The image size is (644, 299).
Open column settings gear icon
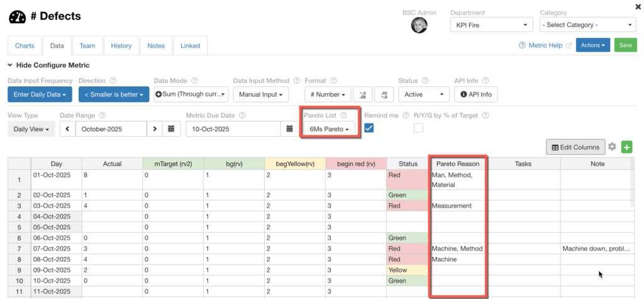click(612, 147)
